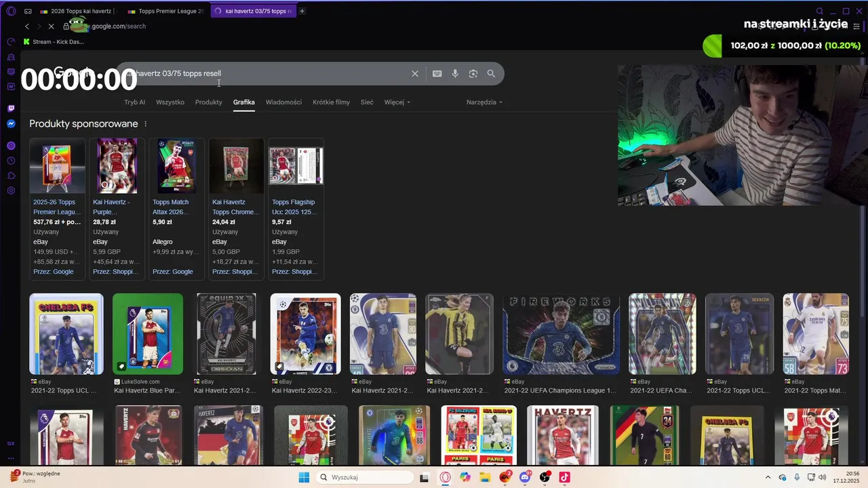The image size is (868, 488).
Task: Open settings gear in Opera sidebar
Action: 11,190
